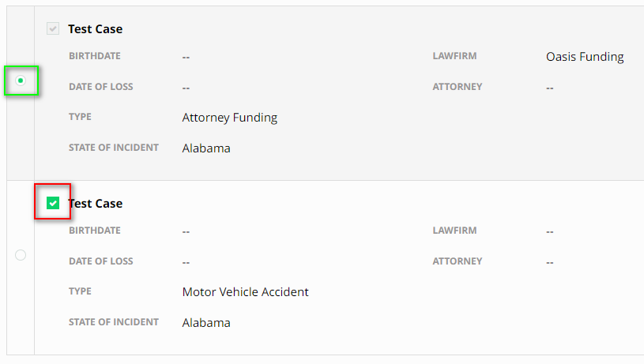Click the LAWFIRM label next to Oasis Funding
Viewport: 644px width, 364px height.
[x=454, y=56]
